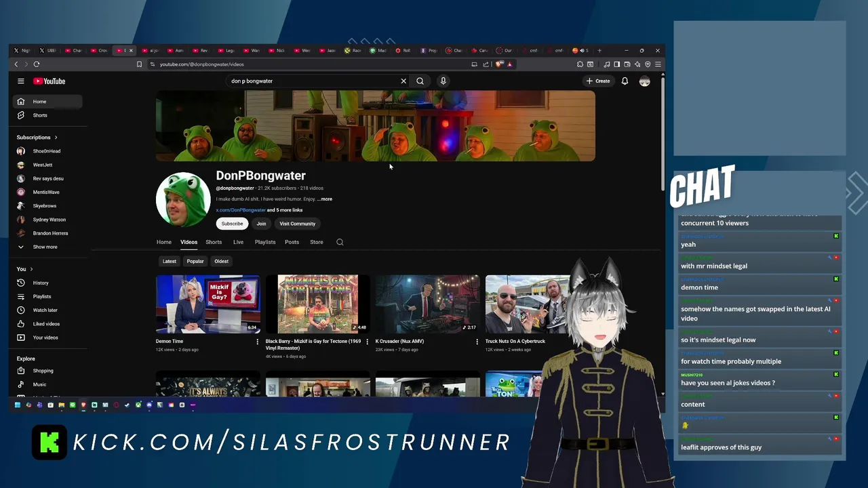Click the Windows Start button in taskbar

pos(17,405)
